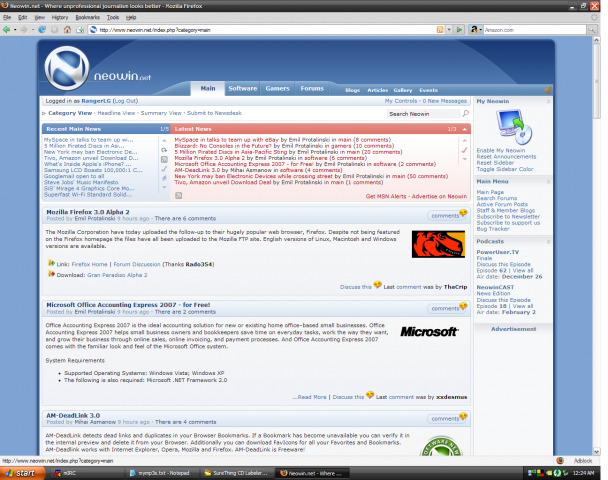Click the refresh icon in Recent Main News panel
The height and width of the screenshot is (480, 608).
tap(164, 150)
